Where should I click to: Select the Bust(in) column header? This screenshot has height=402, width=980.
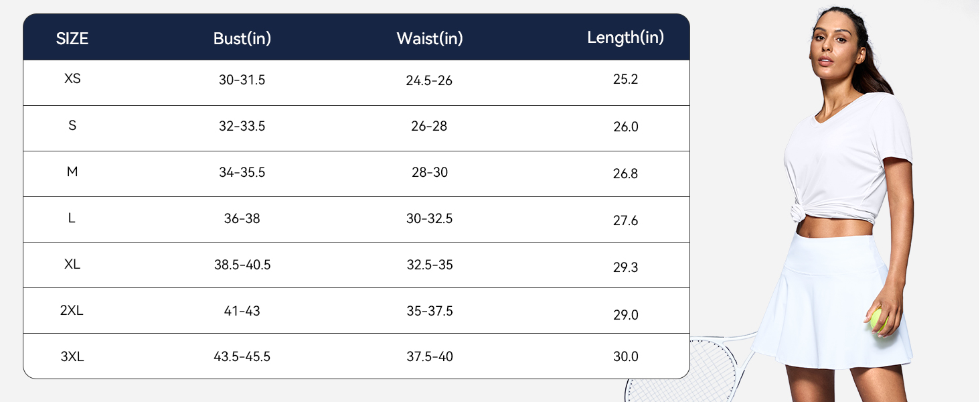tap(242, 39)
